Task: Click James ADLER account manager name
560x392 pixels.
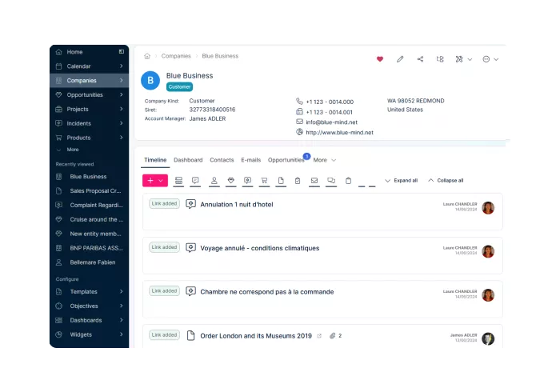Action: pos(207,118)
